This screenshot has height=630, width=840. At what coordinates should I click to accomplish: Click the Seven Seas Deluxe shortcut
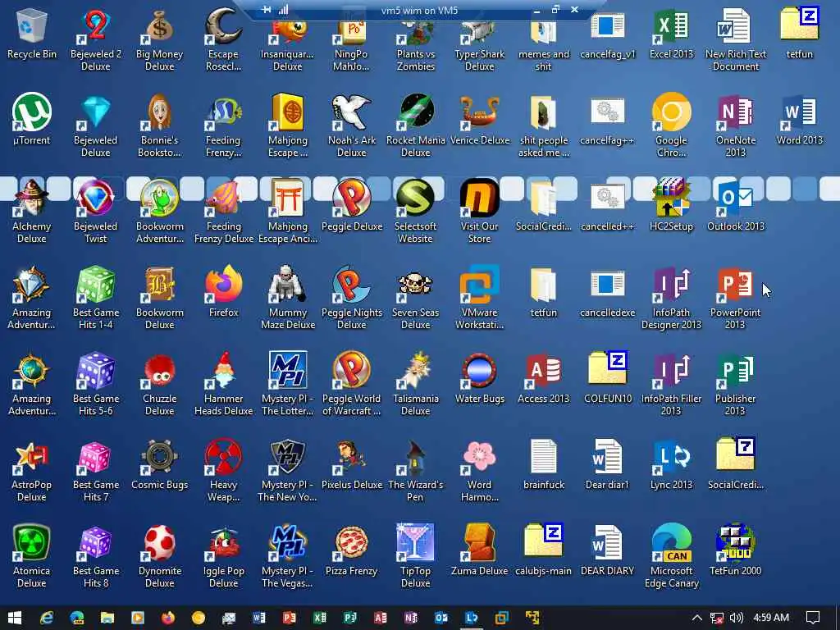[416, 298]
